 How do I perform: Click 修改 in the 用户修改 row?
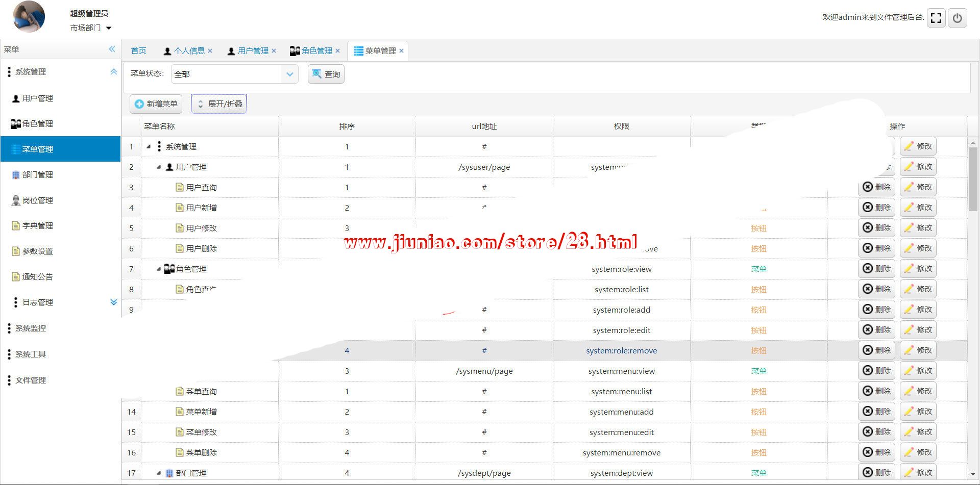coord(918,228)
